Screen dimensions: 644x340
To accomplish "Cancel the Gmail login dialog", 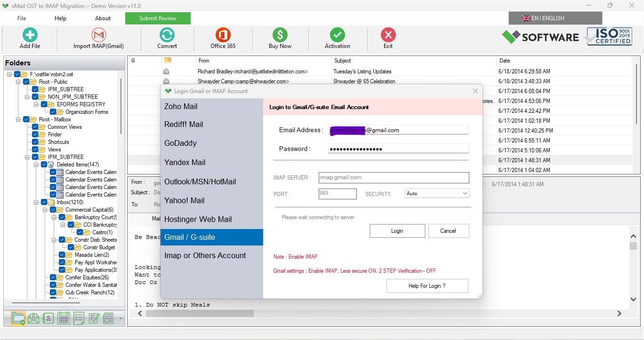I will (448, 231).
